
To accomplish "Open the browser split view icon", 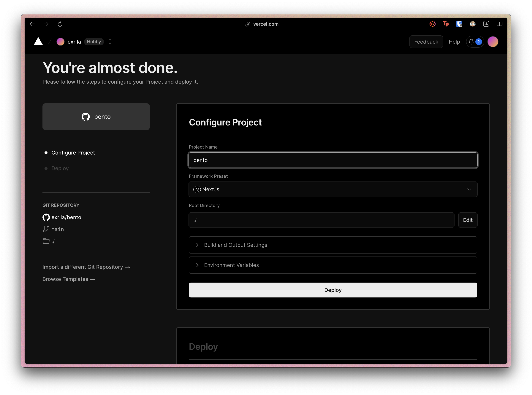I will [500, 24].
